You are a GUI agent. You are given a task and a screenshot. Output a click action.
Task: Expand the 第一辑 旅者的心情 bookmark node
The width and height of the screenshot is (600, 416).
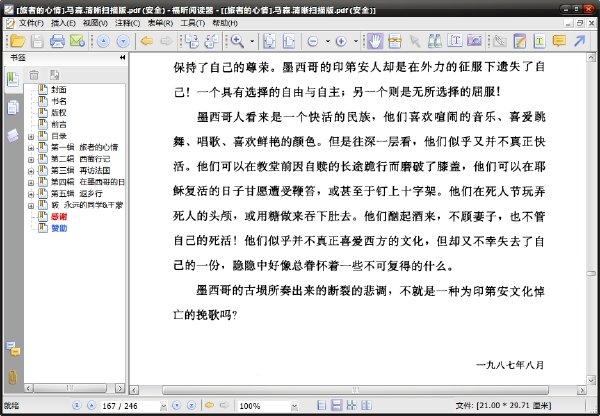click(x=31, y=148)
